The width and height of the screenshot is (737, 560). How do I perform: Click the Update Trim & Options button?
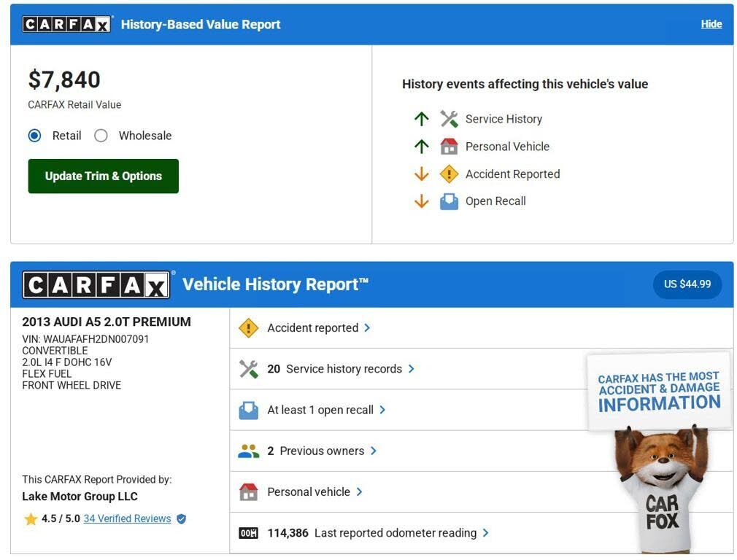pos(103,176)
